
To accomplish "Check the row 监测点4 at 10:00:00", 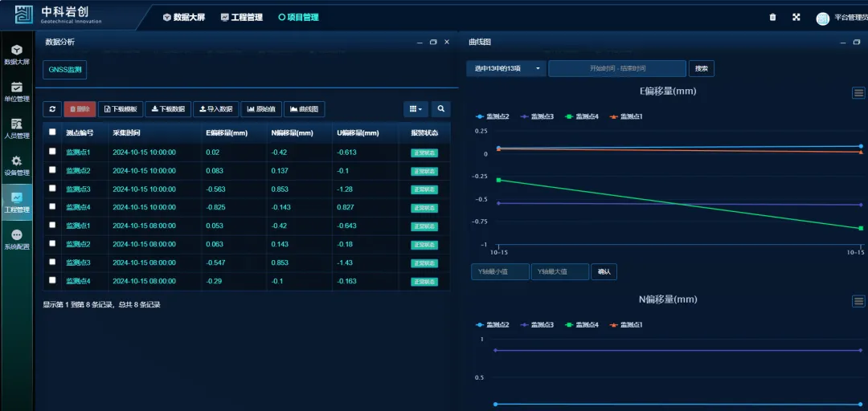I will tap(52, 206).
